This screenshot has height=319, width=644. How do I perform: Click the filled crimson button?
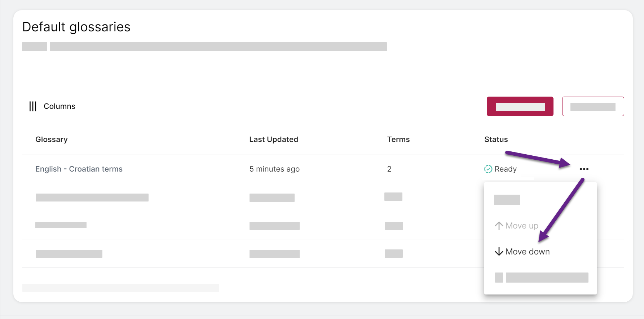[520, 106]
